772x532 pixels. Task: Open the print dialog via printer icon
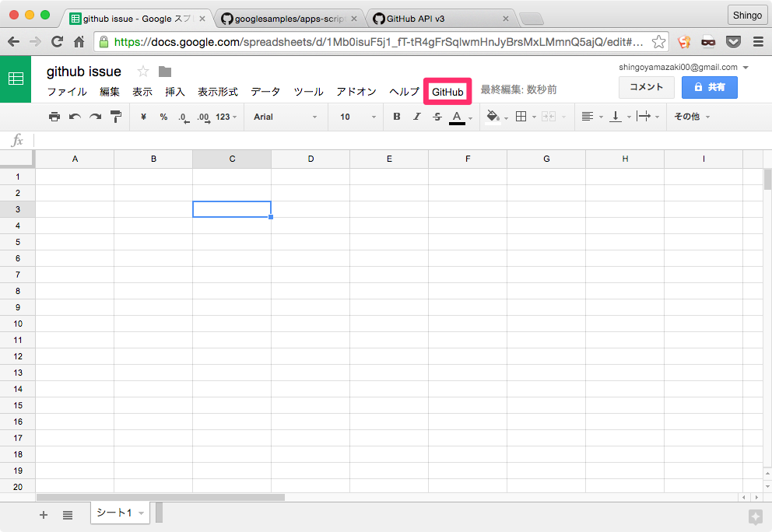(x=54, y=116)
